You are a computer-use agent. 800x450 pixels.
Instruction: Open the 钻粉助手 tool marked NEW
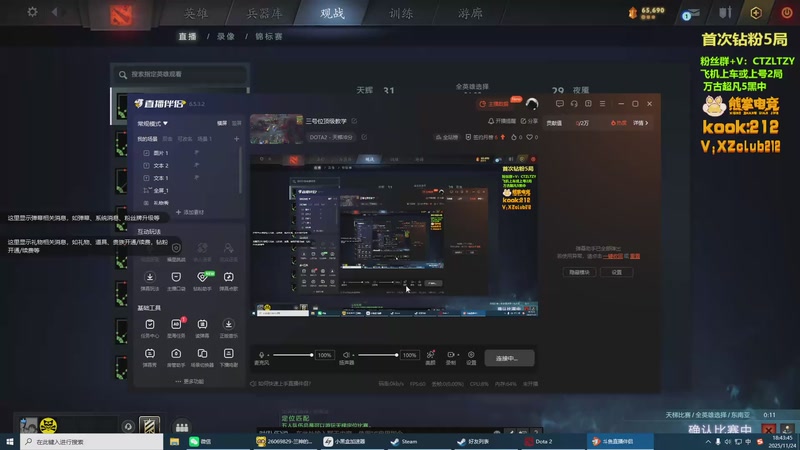[x=203, y=281]
